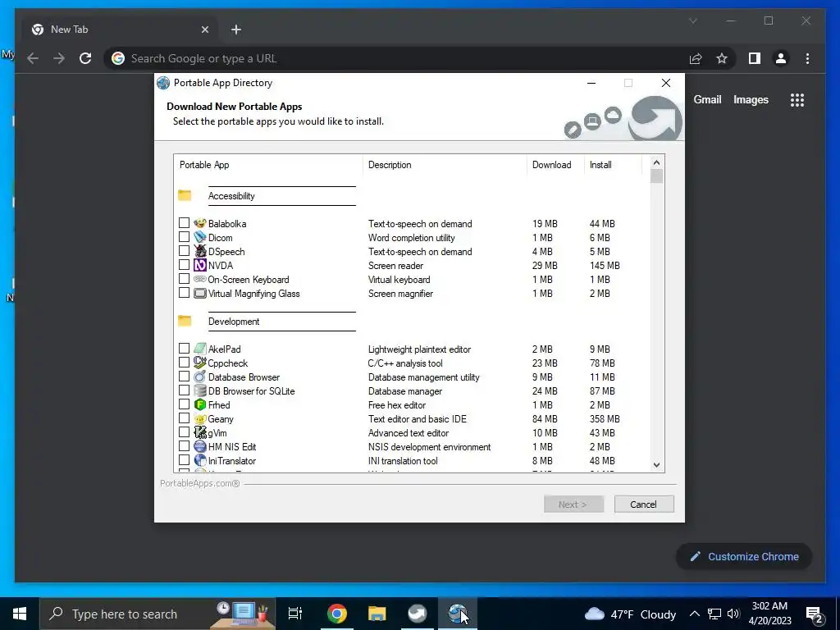Click the Geany app icon
The width and height of the screenshot is (840, 630).
tap(200, 418)
